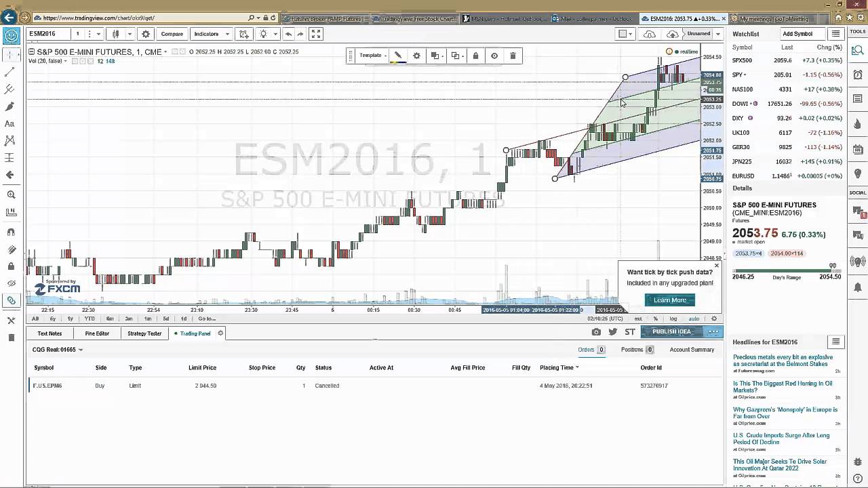Take chart snapshot with camera icon

tap(596, 331)
